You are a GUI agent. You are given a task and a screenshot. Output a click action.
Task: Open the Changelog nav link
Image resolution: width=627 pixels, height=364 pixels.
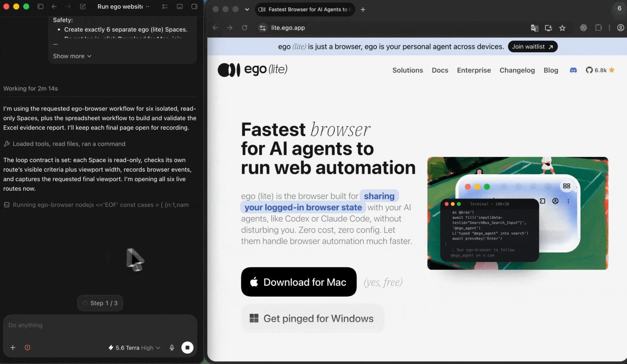point(517,70)
